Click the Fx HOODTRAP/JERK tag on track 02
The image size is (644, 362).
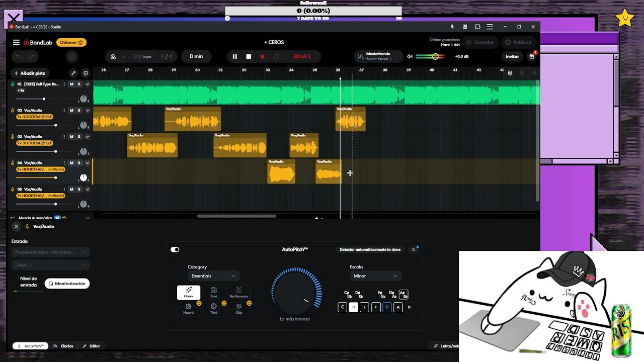coord(35,117)
